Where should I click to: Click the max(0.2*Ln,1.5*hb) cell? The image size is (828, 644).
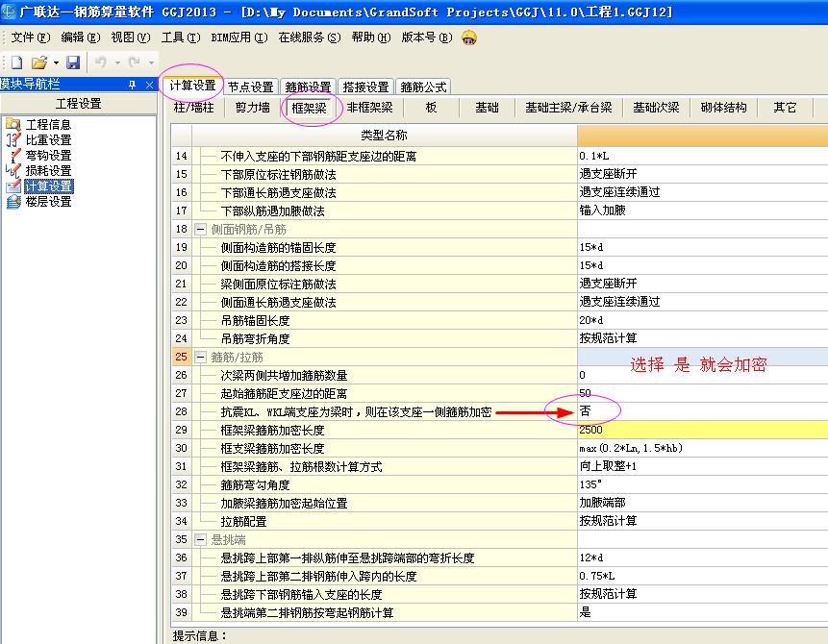[x=702, y=448]
